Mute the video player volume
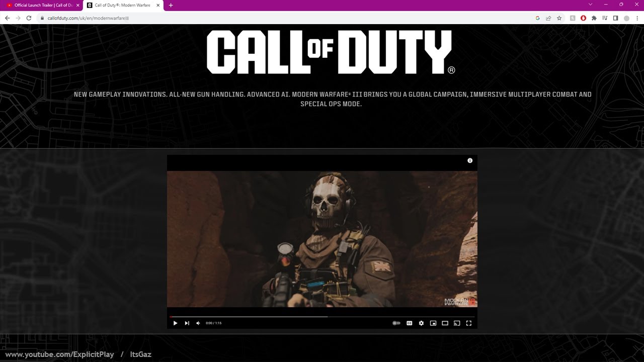Image resolution: width=644 pixels, height=362 pixels. (x=198, y=323)
